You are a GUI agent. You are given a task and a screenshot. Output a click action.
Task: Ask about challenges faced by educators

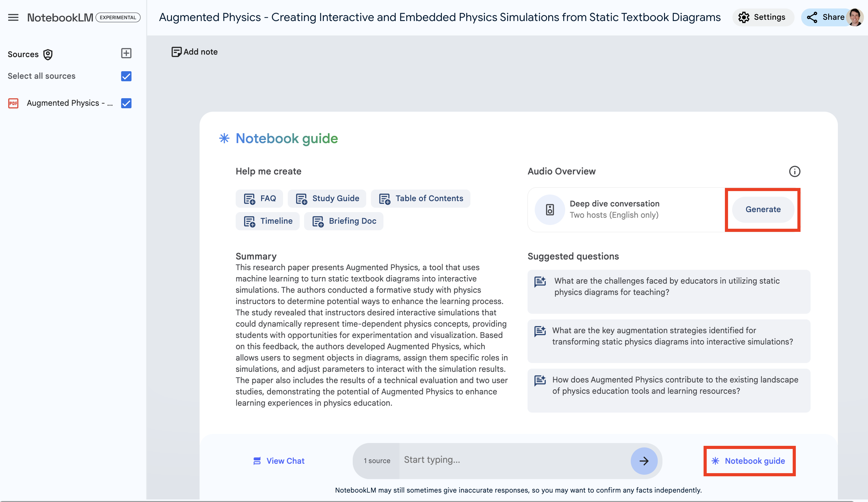(669, 291)
